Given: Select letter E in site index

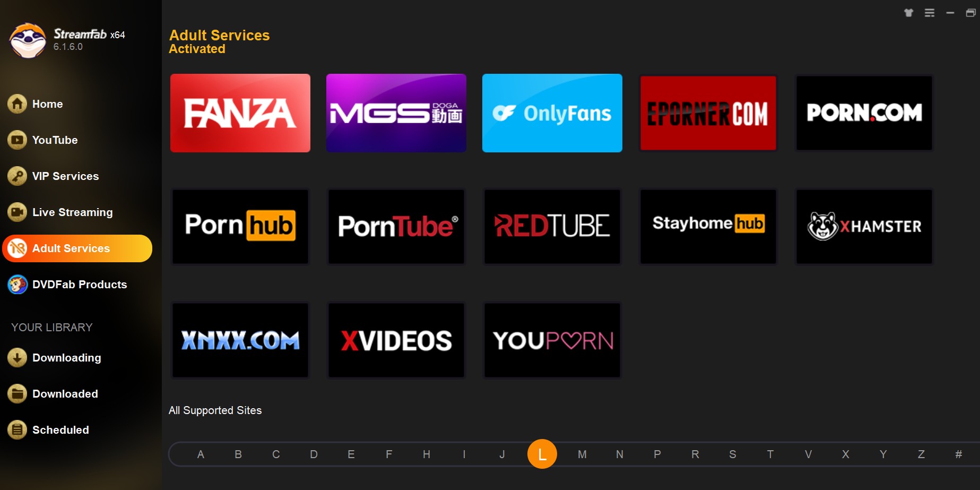Looking at the screenshot, I should 351,454.
